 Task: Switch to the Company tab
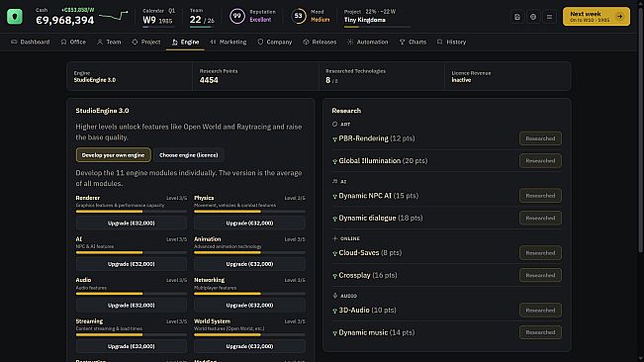tap(275, 42)
